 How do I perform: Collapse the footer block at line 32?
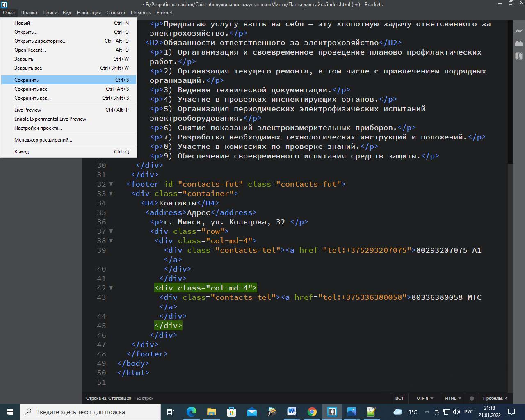111,184
